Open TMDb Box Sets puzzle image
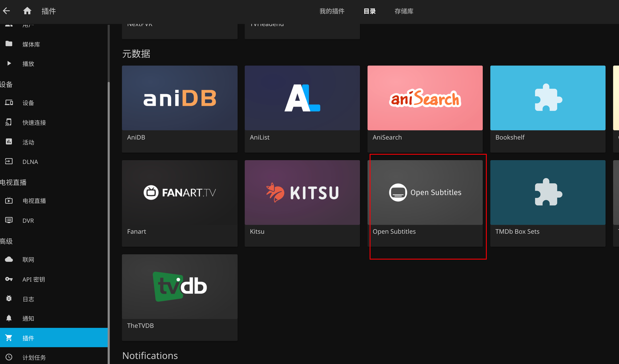Image resolution: width=619 pixels, height=364 pixels. click(548, 193)
